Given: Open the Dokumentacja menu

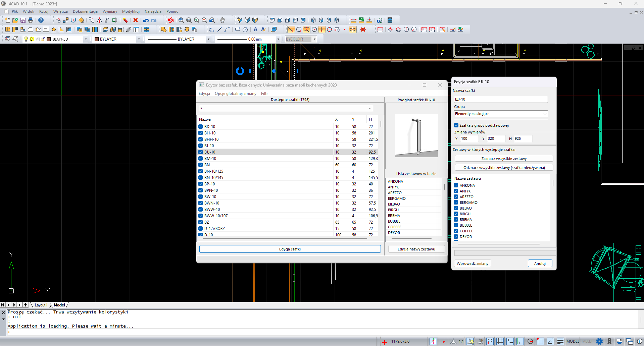Looking at the screenshot, I should [x=85, y=11].
